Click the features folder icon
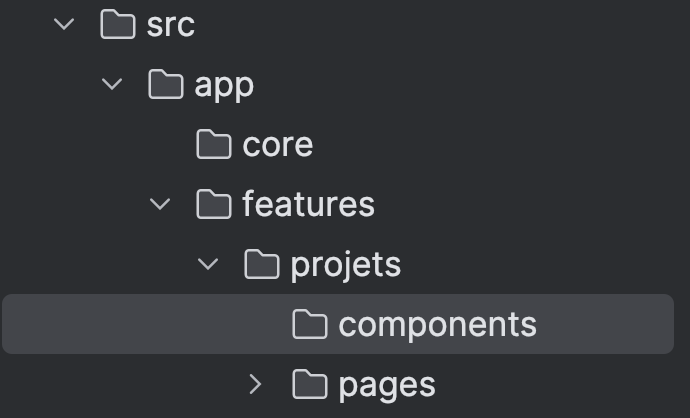 pos(214,205)
